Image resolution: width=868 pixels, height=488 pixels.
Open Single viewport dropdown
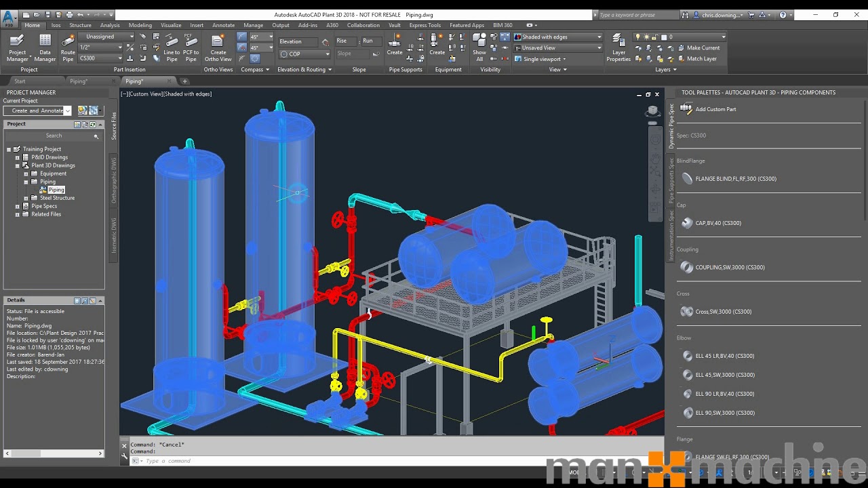click(540, 59)
